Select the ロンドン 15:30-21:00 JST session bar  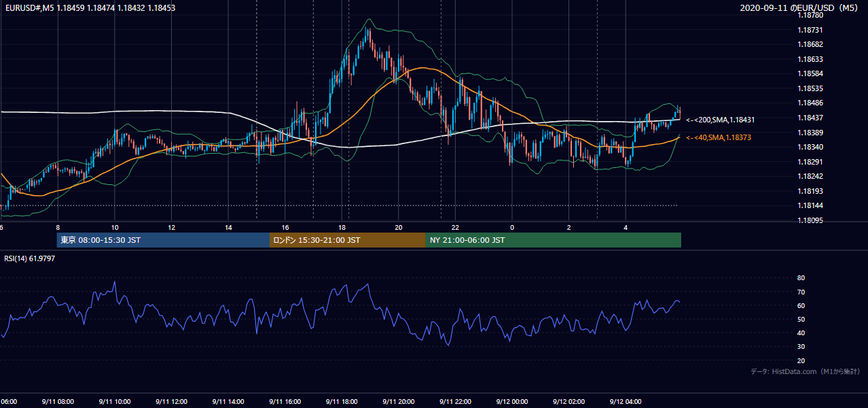click(x=348, y=240)
